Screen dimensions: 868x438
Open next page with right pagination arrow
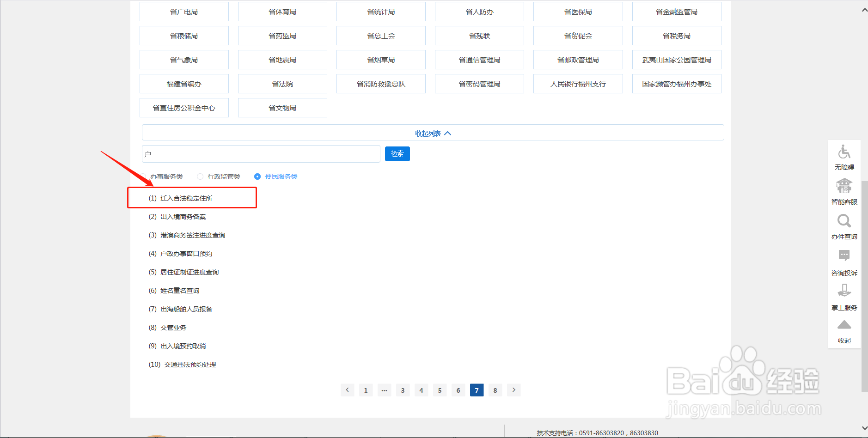pos(513,390)
